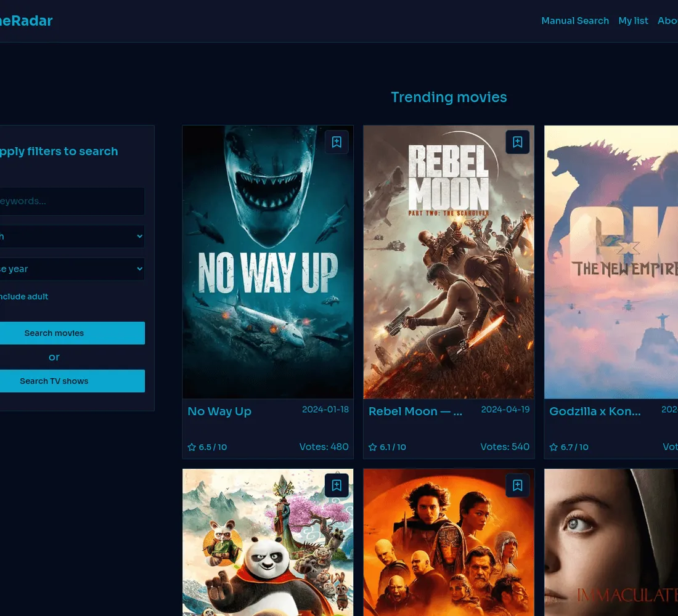The width and height of the screenshot is (678, 616).
Task: Click the Trending movies heading
Action: (x=449, y=97)
